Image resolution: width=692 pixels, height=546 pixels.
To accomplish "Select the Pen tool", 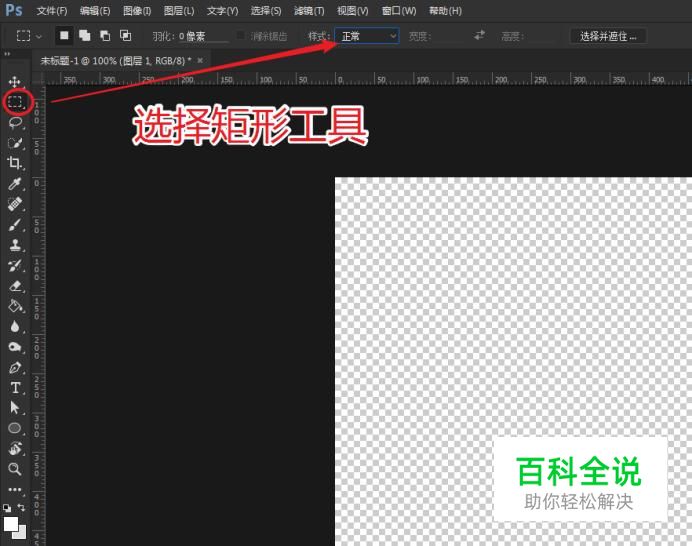I will coord(15,367).
